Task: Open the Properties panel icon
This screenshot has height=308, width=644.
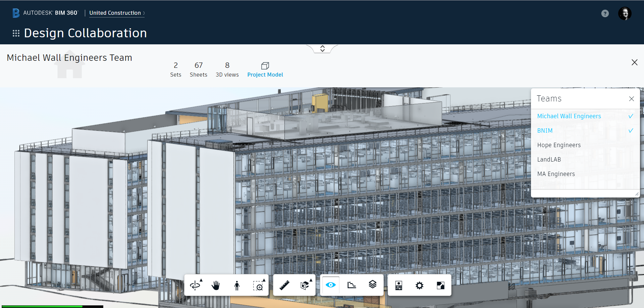Action: tap(399, 285)
